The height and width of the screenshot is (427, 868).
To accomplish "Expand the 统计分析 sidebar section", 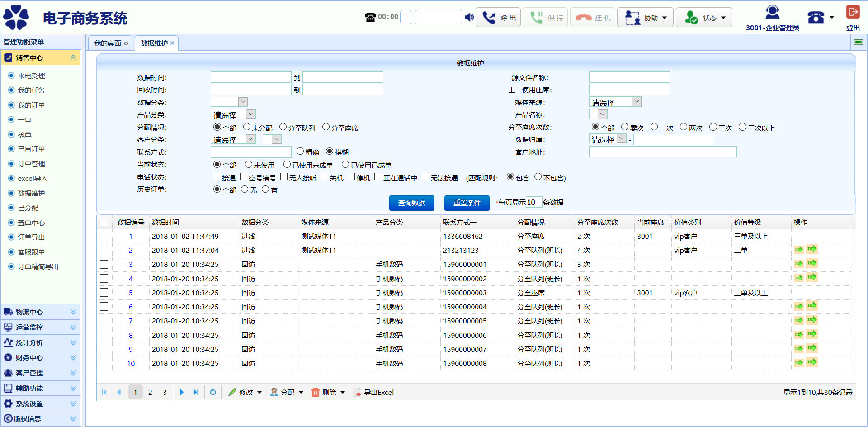I will coord(41,342).
